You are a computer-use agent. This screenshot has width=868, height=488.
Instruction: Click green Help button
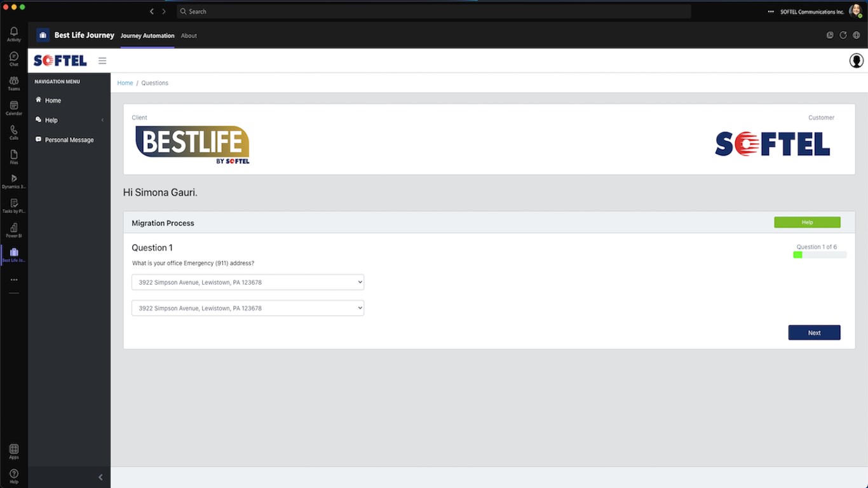[x=807, y=222]
